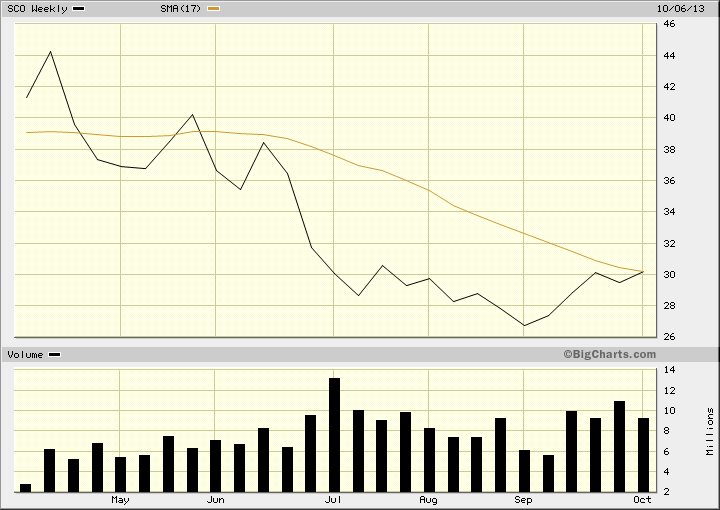The width and height of the screenshot is (720, 510).
Task: Click the "26" price axis label
Action: pyautogui.click(x=669, y=336)
